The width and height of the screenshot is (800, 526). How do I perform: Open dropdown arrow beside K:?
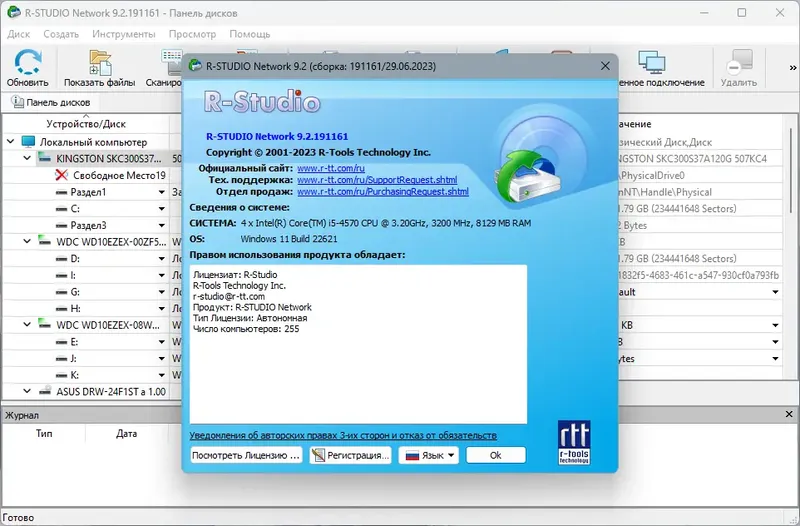(161, 375)
